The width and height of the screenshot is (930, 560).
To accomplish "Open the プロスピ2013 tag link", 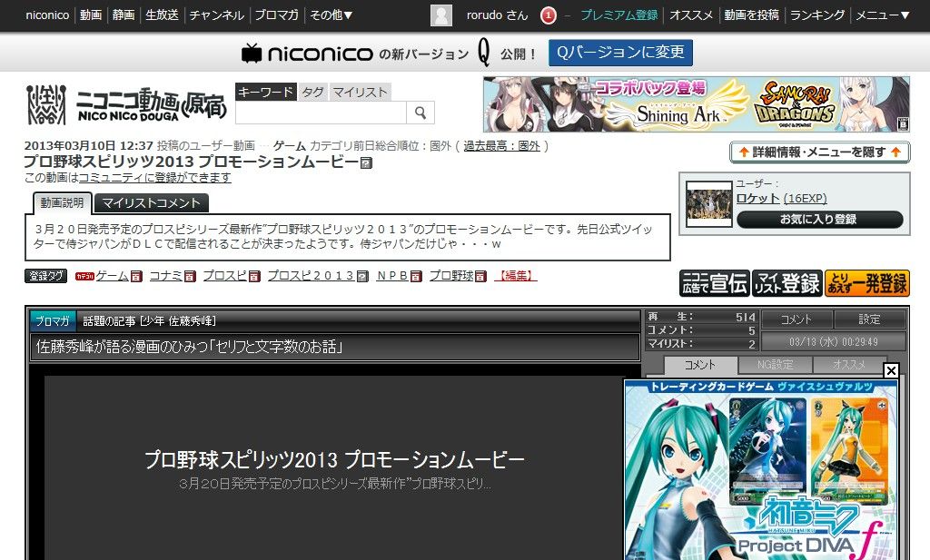I will [x=311, y=276].
